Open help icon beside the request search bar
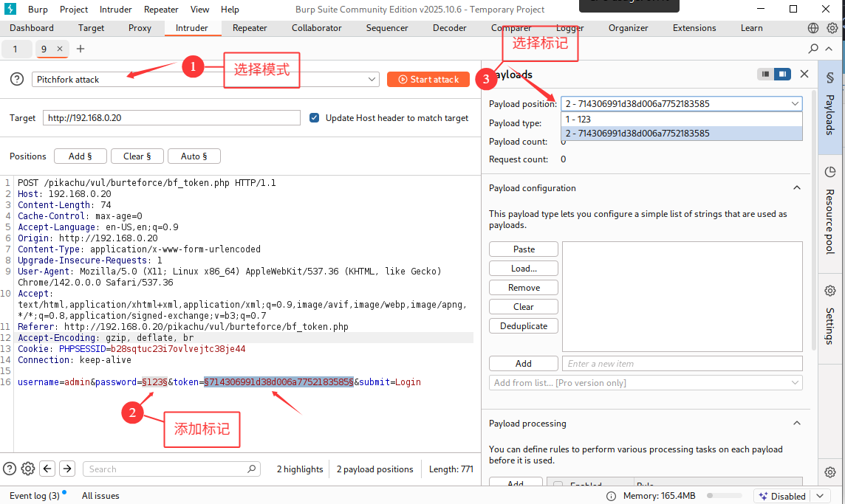Image resolution: width=845 pixels, height=504 pixels. [10, 469]
